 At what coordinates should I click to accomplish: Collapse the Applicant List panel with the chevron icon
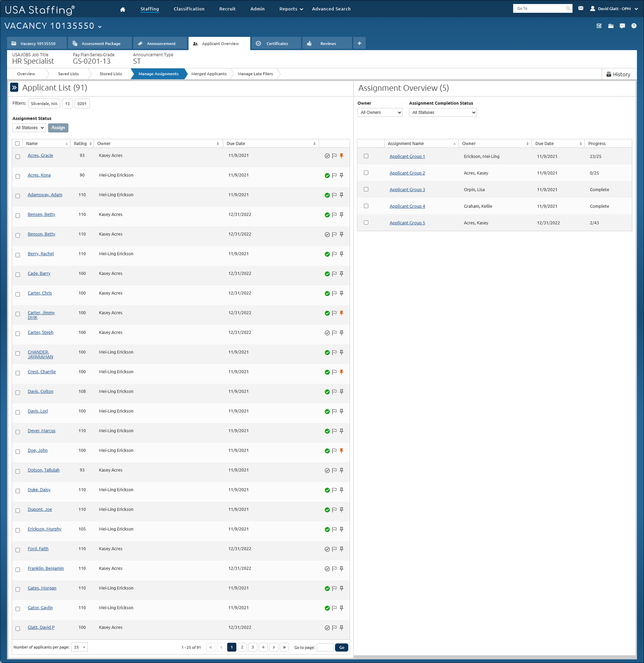tap(14, 87)
